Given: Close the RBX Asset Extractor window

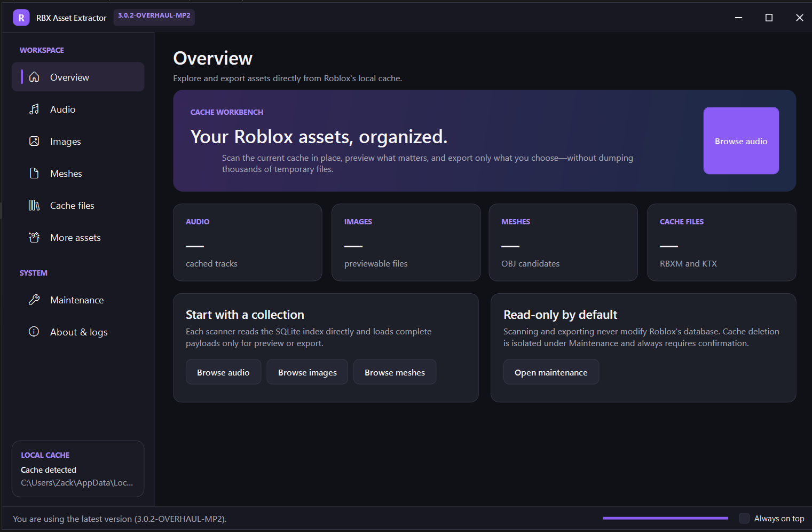Looking at the screenshot, I should pyautogui.click(x=799, y=18).
